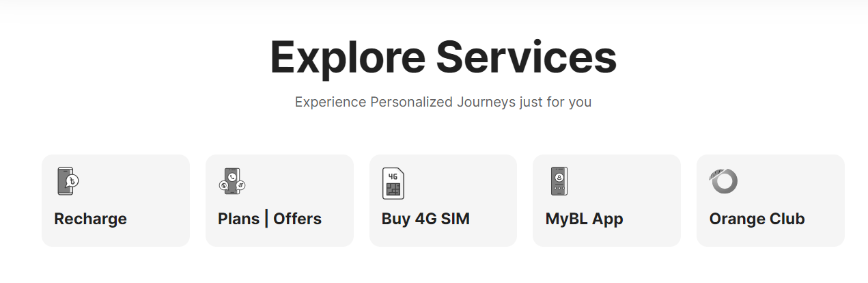
Task: Click the Orange Club ring icon
Action: (x=723, y=181)
